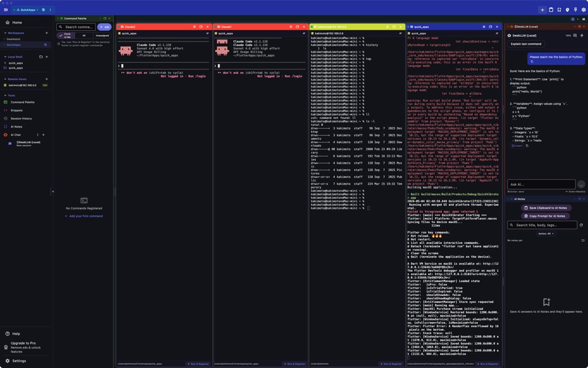588x368 pixels.
Task: Click the plus icon in the top-right toolbar
Action: pos(542,10)
